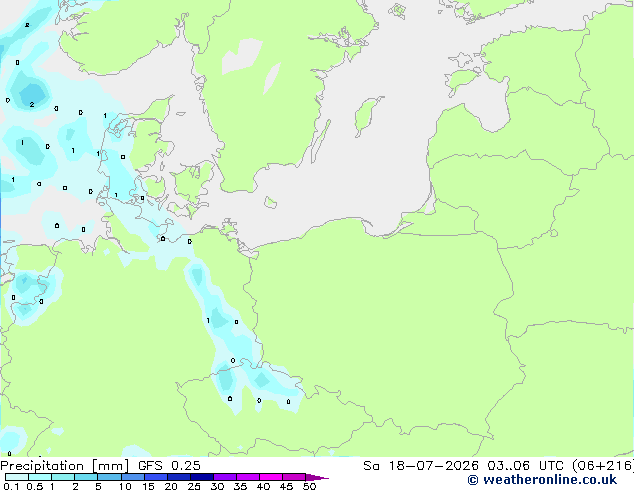This screenshot has height=490, width=634.
Task: Click the "GFS 0.25" model label
Action: 169,466
